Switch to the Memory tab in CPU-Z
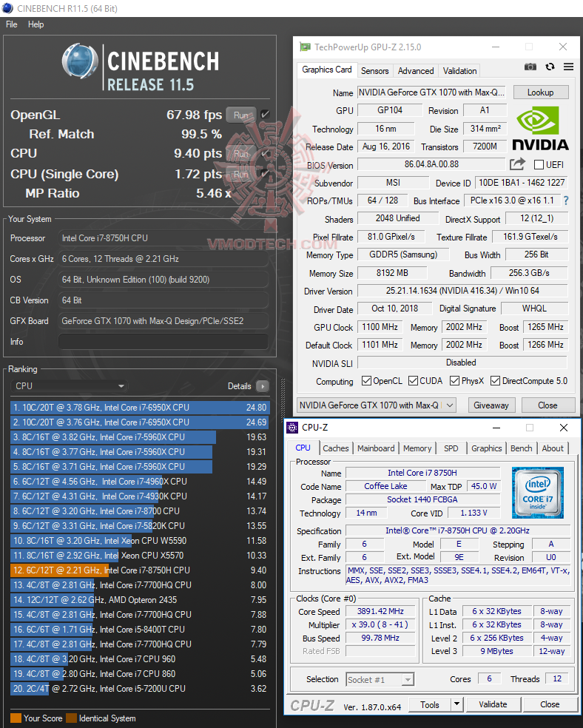583x728 pixels. click(x=417, y=448)
